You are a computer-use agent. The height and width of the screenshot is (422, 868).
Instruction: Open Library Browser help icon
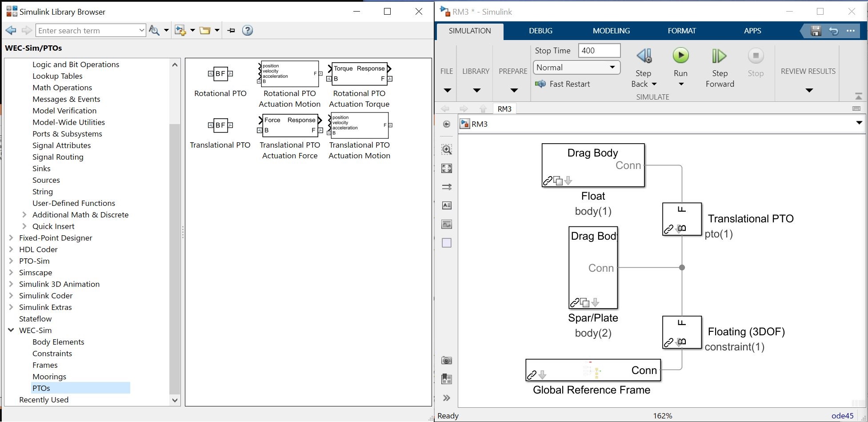248,30
